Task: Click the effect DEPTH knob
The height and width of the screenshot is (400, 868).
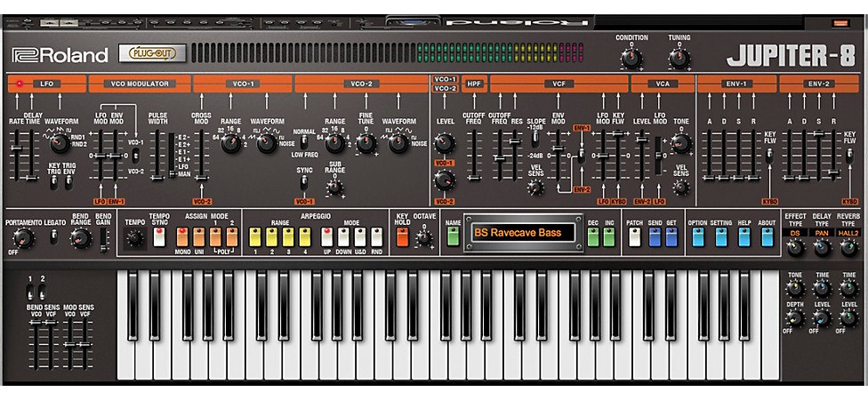Action: [x=795, y=317]
